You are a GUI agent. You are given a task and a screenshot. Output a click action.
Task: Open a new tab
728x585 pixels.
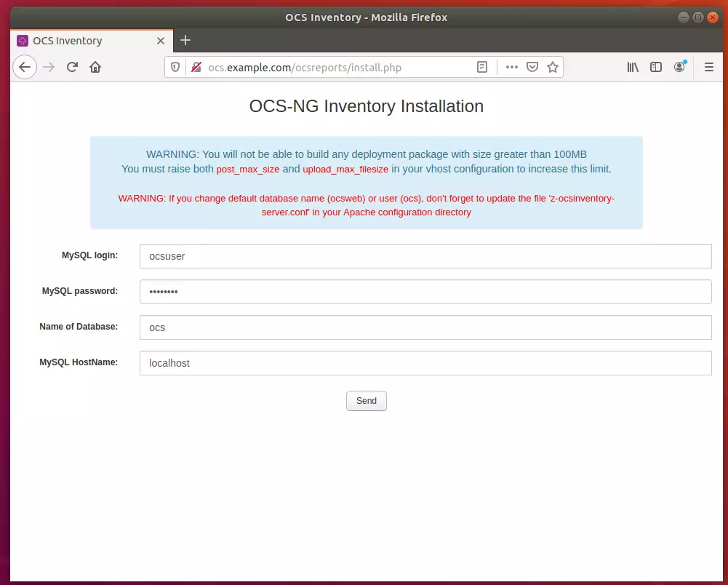click(x=185, y=41)
